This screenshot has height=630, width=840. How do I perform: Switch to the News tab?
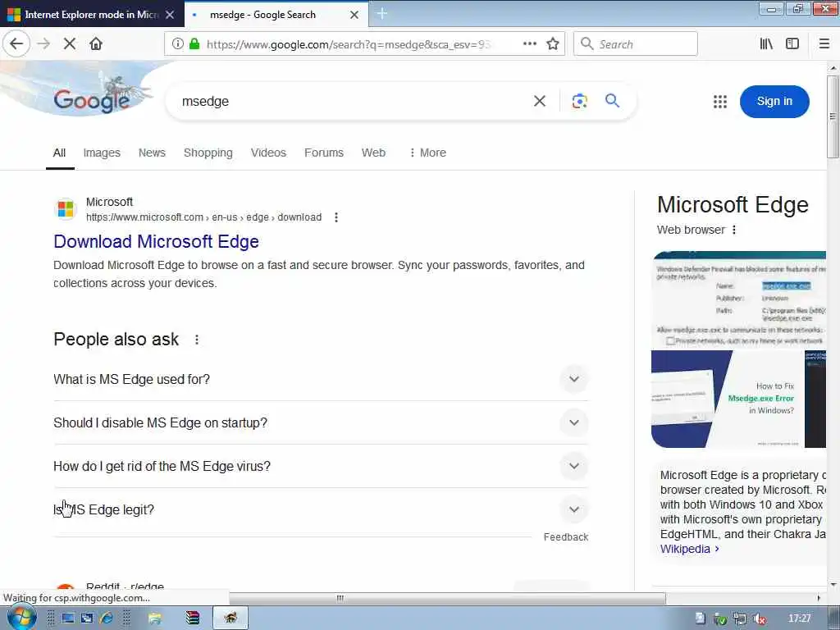pos(152,153)
